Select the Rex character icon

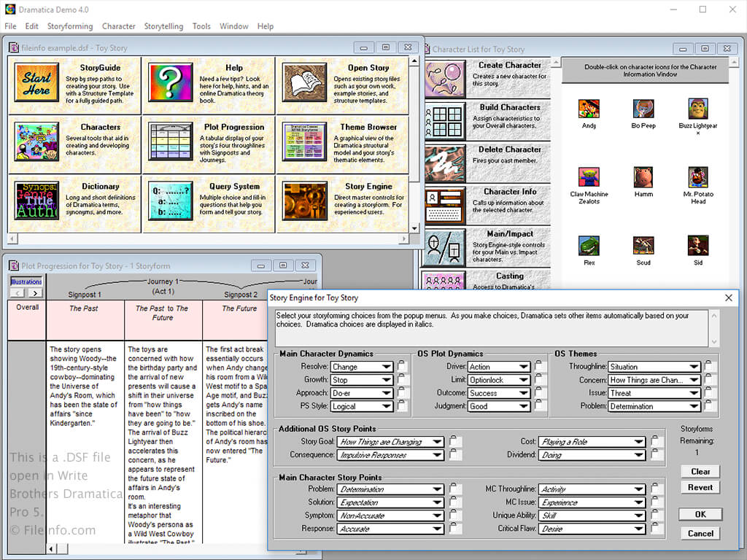[589, 246]
